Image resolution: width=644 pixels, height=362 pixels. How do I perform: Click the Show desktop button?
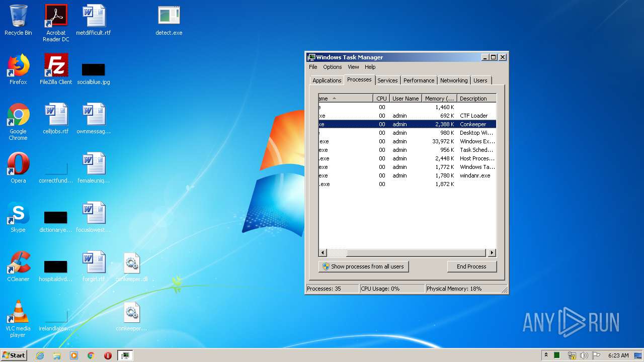point(638,355)
